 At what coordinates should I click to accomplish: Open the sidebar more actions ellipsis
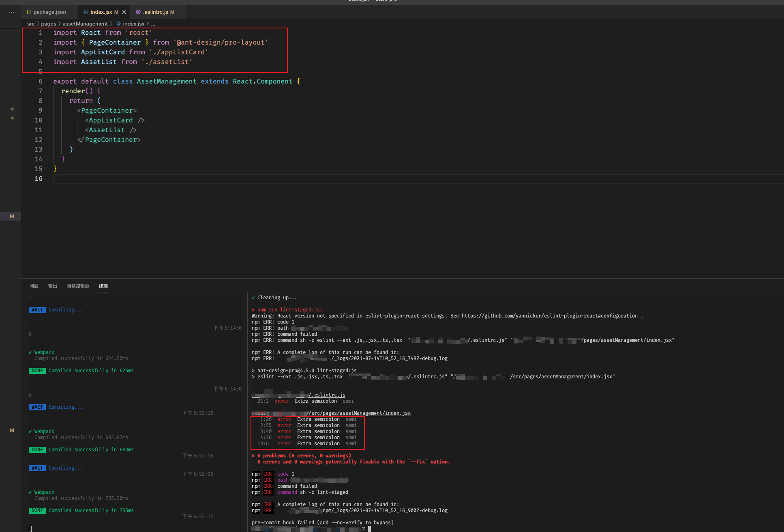pos(11,12)
